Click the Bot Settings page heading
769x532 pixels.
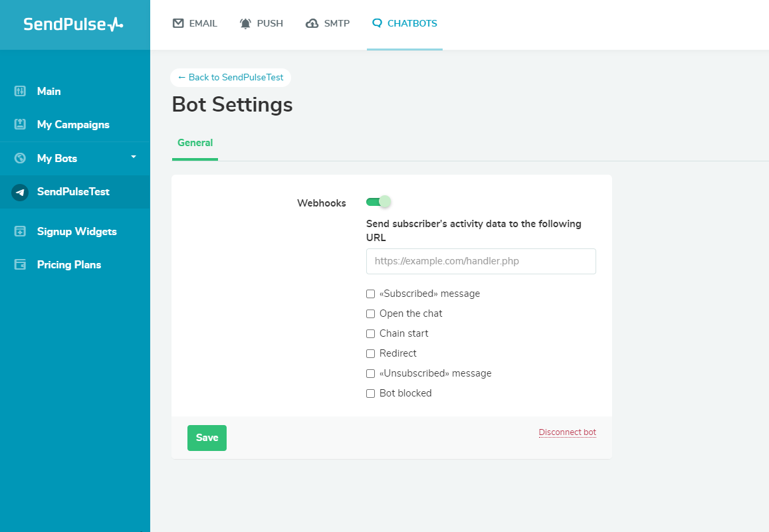[x=233, y=104]
